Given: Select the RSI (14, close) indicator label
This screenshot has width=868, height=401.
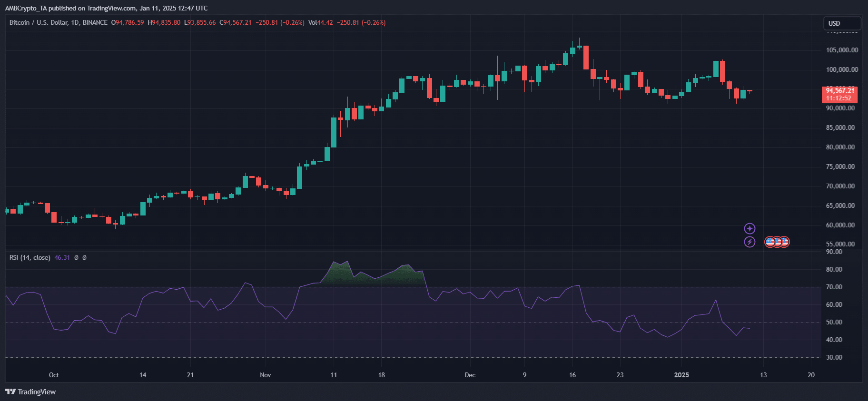Looking at the screenshot, I should tap(30, 257).
